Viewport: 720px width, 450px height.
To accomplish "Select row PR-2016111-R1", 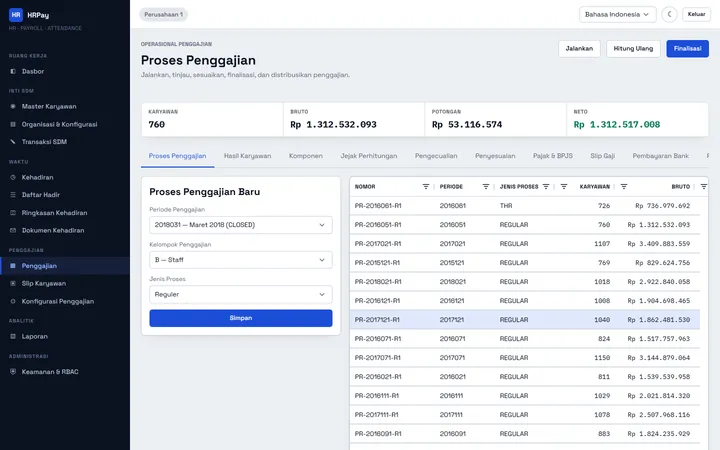I will coord(525,396).
